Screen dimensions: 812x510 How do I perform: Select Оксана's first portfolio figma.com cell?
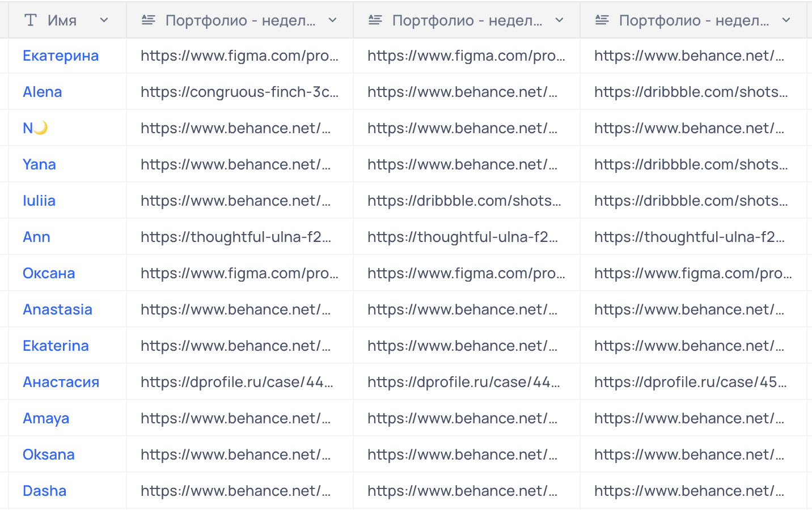point(240,273)
